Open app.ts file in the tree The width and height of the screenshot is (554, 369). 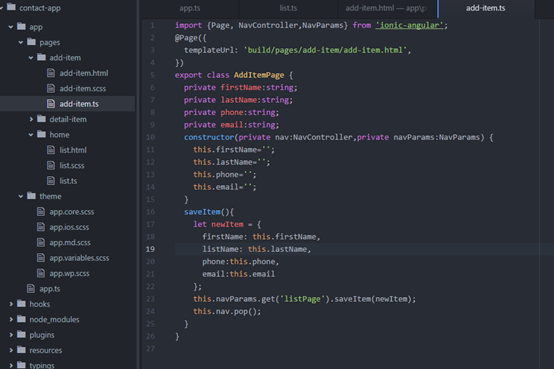point(50,289)
